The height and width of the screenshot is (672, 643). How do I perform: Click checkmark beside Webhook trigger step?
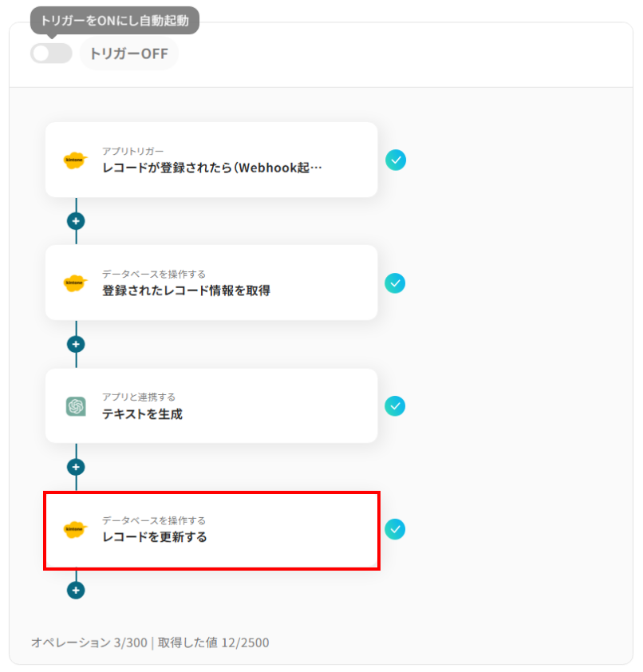point(395,160)
